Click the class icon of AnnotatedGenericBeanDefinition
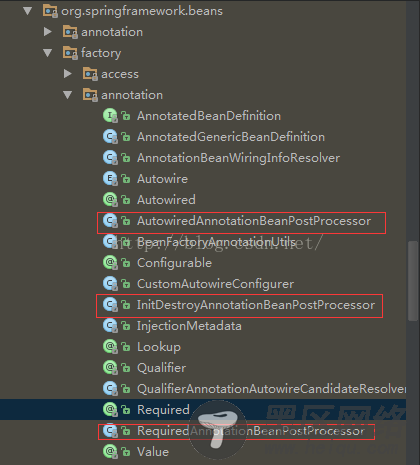This screenshot has height=465, width=420. coord(110,137)
